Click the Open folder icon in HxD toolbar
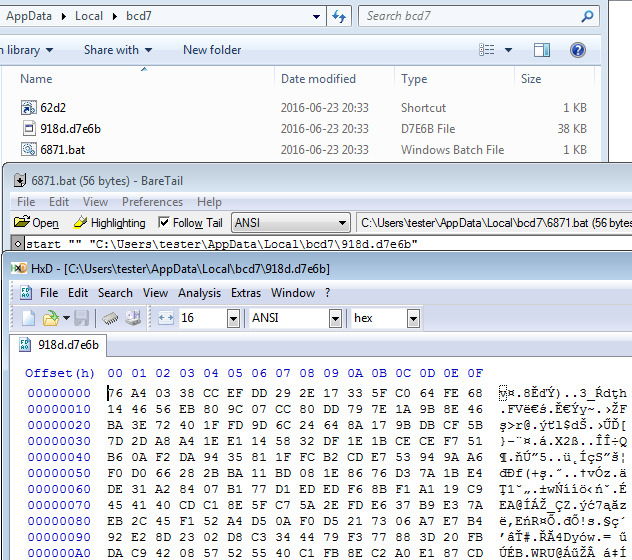This screenshot has height=560, width=632. [50, 318]
